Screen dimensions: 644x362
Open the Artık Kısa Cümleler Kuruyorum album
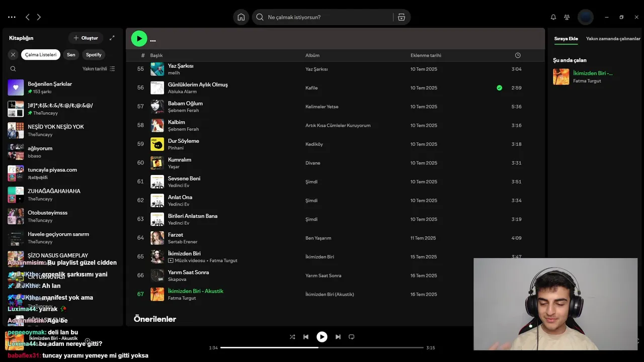[x=338, y=126]
